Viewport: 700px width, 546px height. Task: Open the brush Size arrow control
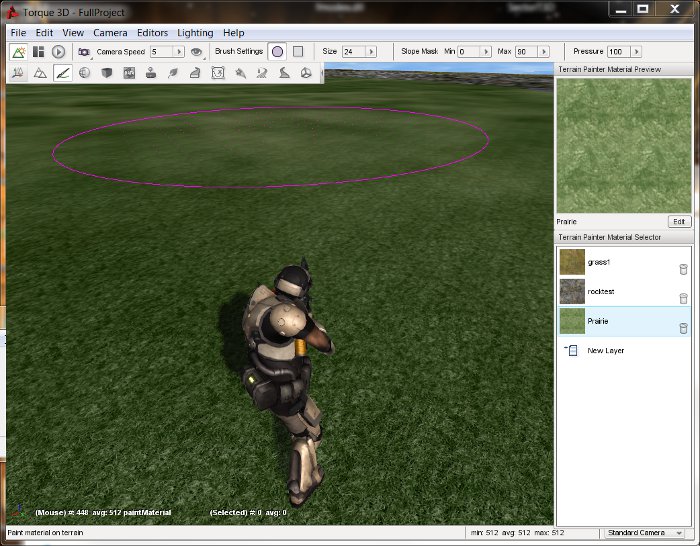point(371,51)
